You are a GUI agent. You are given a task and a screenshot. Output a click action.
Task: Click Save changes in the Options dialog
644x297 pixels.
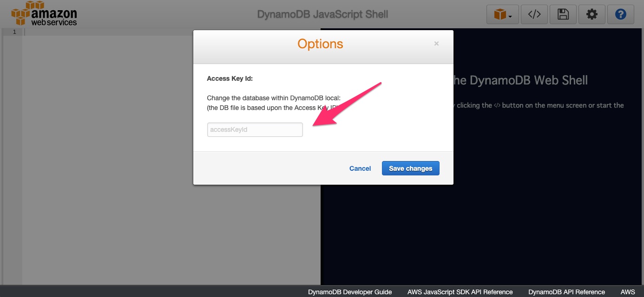[410, 168]
